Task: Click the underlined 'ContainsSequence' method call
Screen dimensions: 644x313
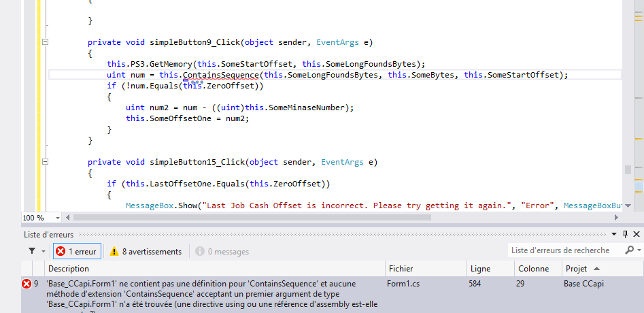Action: 220,75
